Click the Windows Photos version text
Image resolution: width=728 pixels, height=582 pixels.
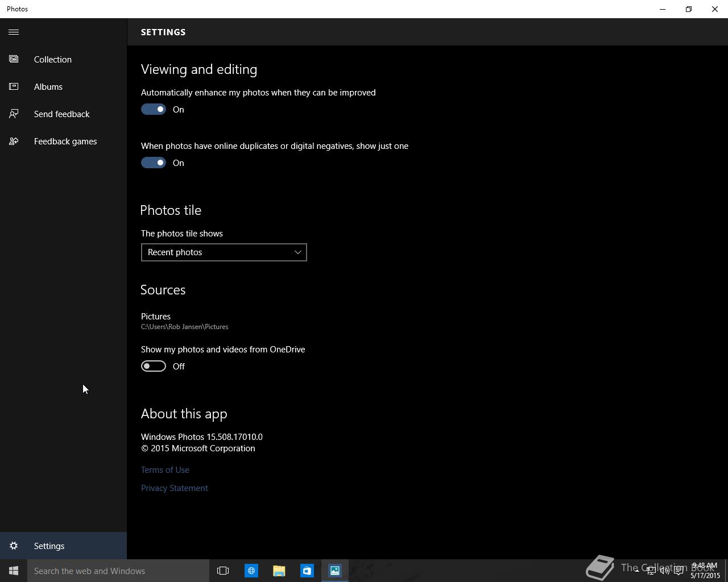pyautogui.click(x=202, y=436)
